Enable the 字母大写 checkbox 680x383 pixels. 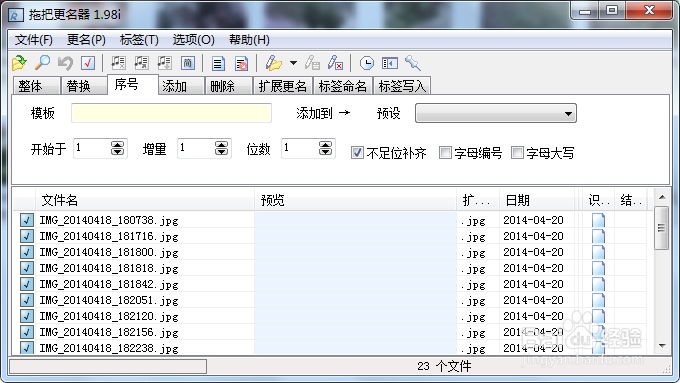click(x=517, y=153)
